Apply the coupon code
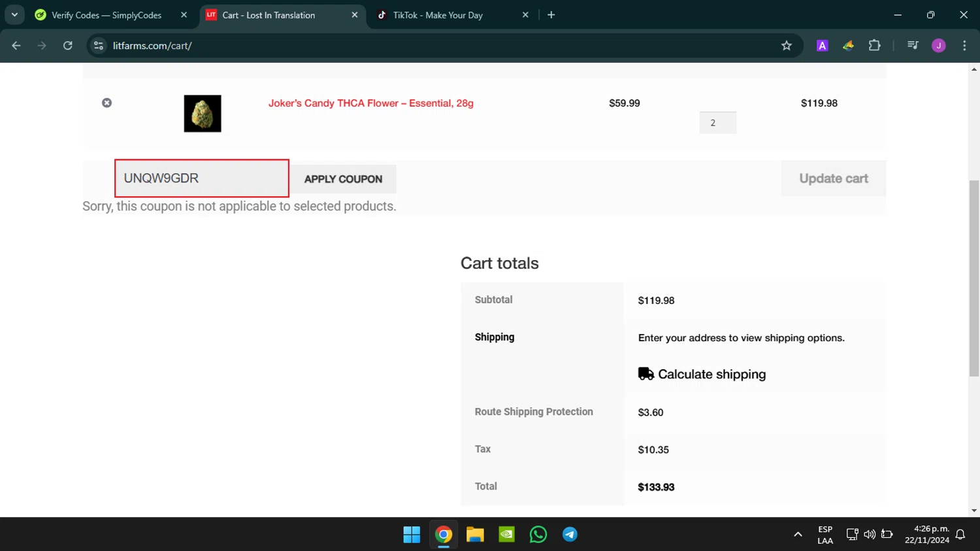980x551 pixels. click(x=344, y=179)
